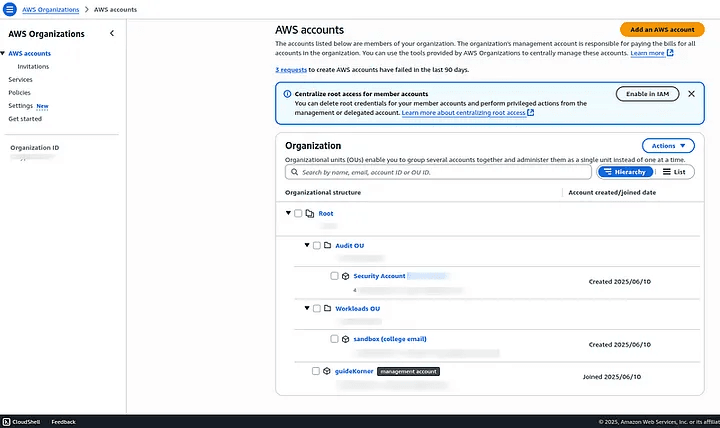Switch to Hierarchy view
This screenshot has height=428, width=720.
625,172
